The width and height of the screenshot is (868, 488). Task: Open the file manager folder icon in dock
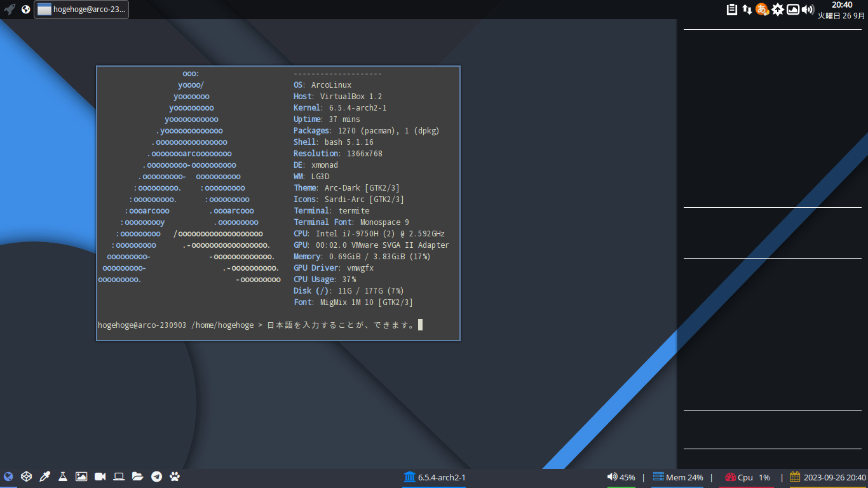tap(137, 477)
